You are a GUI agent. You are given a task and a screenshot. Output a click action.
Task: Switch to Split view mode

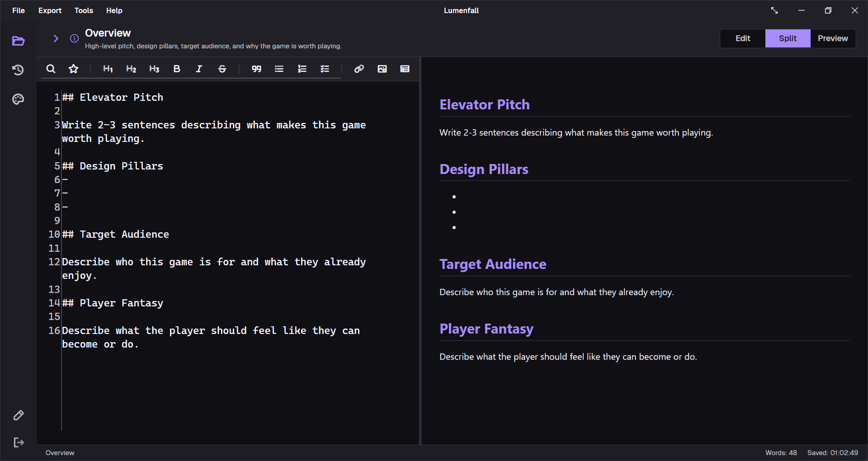788,38
